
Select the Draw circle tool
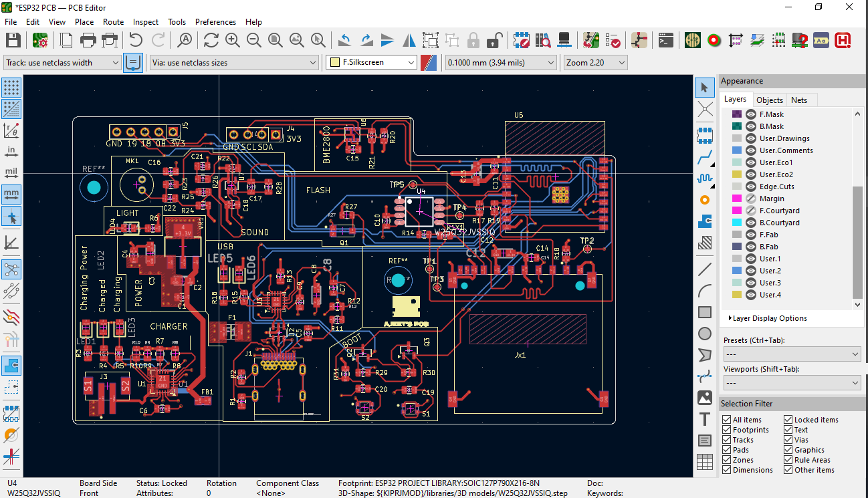pos(704,334)
